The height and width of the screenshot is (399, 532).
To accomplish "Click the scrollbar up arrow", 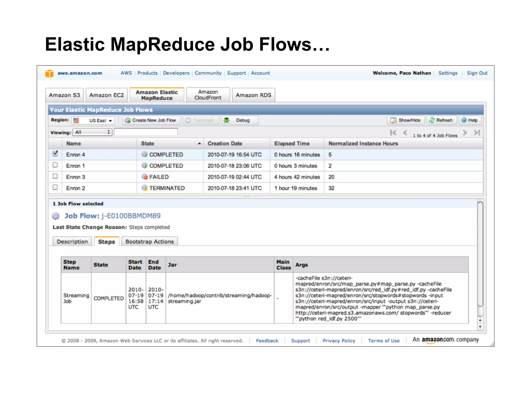I will pos(480,320).
